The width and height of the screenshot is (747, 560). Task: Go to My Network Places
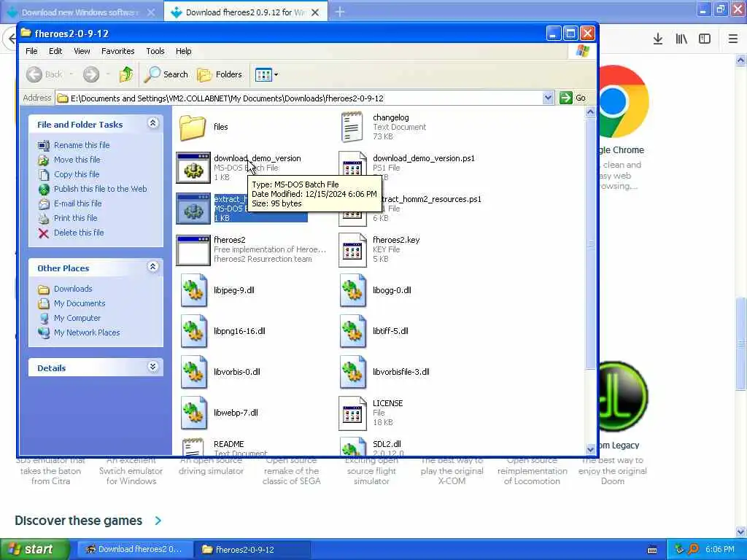(x=87, y=332)
